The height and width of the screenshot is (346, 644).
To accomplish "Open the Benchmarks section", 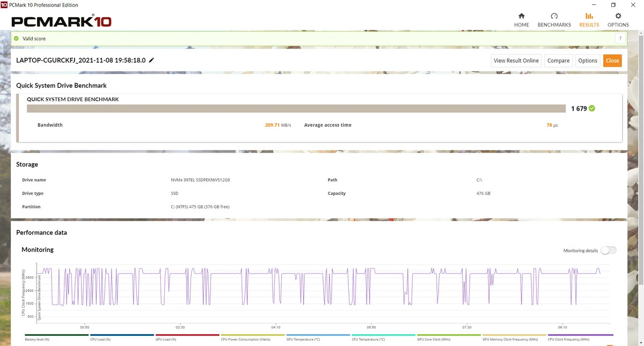I will pos(554,20).
